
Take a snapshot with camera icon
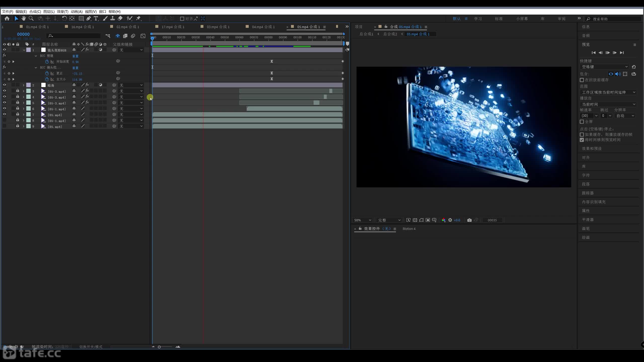[469, 220]
